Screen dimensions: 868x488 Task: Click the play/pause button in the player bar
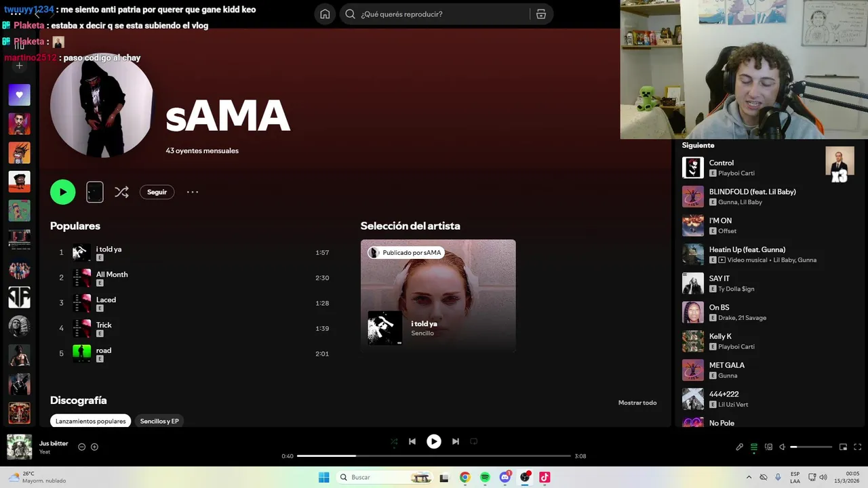point(434,441)
